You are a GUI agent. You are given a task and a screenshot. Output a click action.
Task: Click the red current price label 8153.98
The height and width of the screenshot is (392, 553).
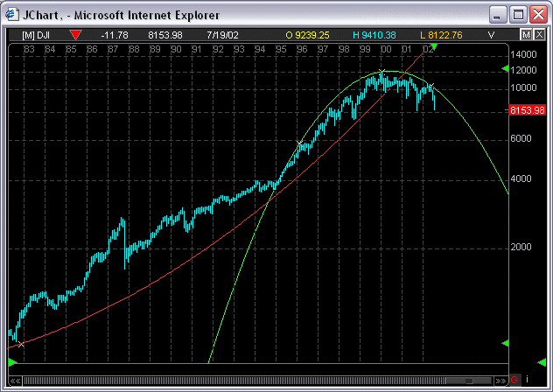527,110
